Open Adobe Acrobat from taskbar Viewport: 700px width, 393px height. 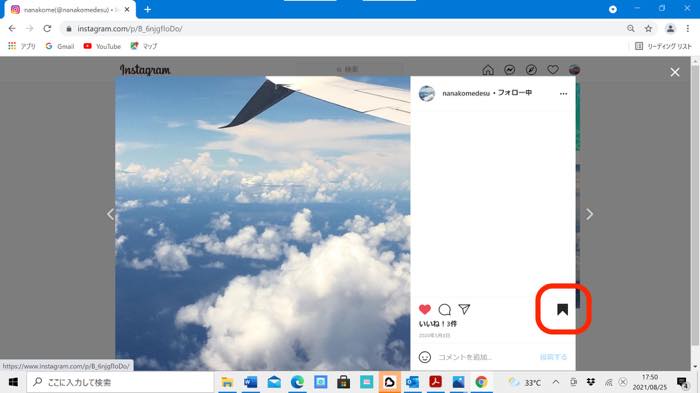click(435, 382)
